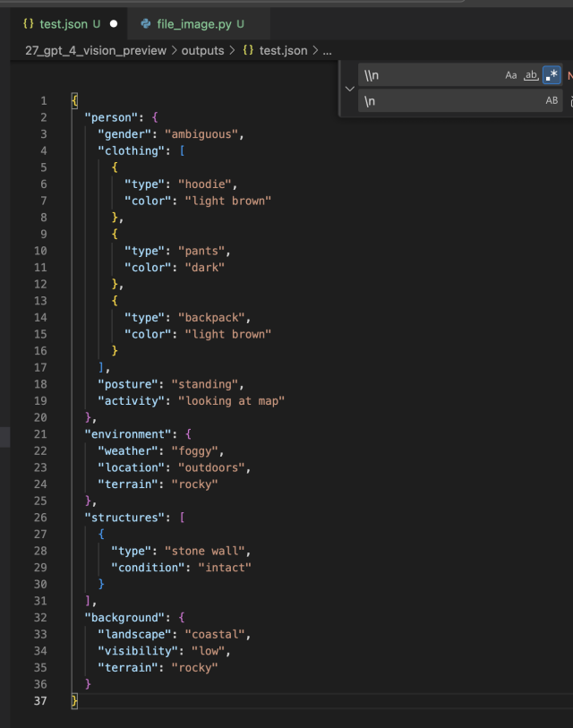Click the "outdoors" value on line 23
573x728 pixels.
(x=211, y=467)
